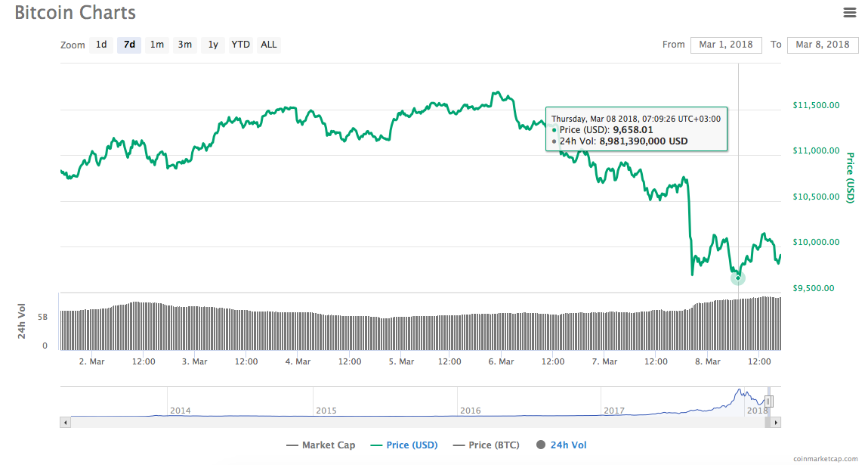The height and width of the screenshot is (465, 868).
Task: Click the Zoom label text
Action: point(73,45)
